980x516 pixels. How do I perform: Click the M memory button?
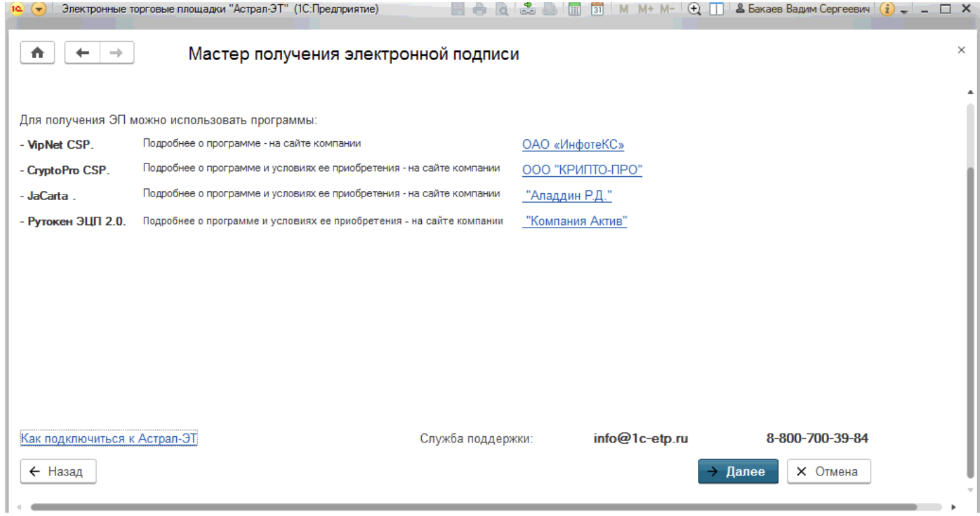pos(624,9)
